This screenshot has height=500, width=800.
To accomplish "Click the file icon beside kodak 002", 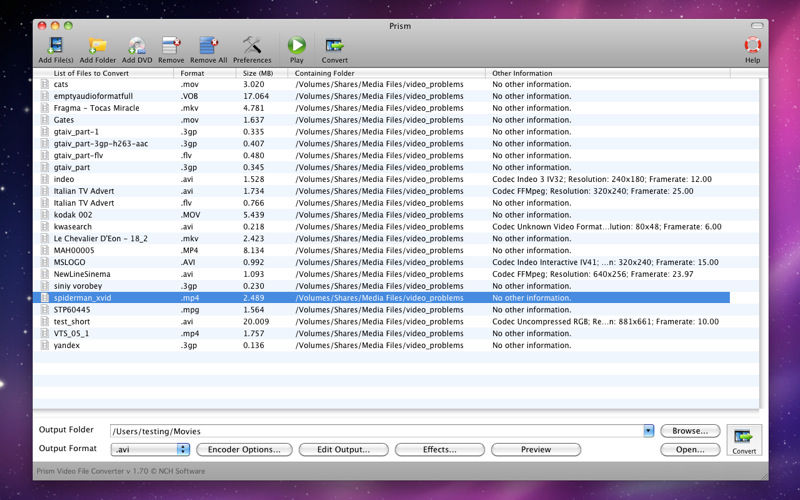I will click(x=45, y=215).
